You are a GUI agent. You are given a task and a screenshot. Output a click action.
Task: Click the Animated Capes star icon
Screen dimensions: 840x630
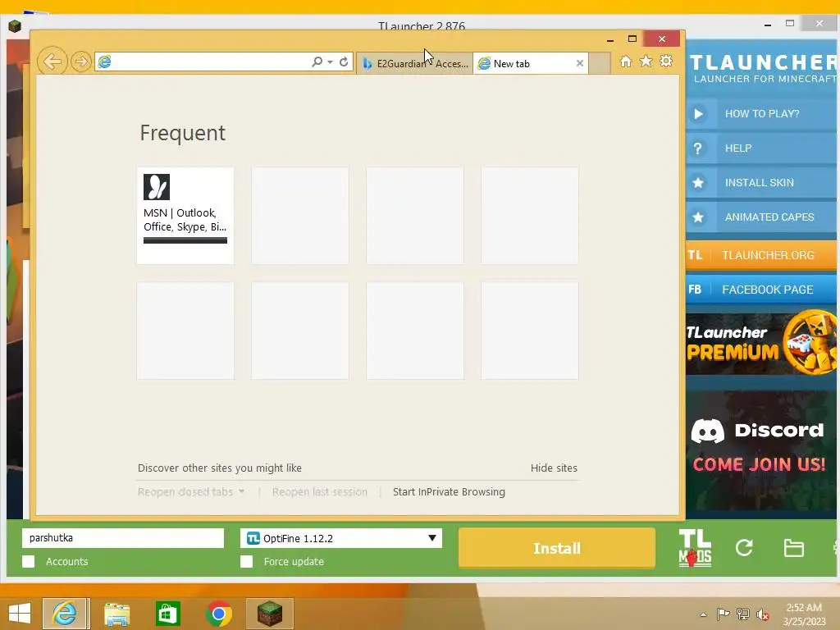(698, 217)
